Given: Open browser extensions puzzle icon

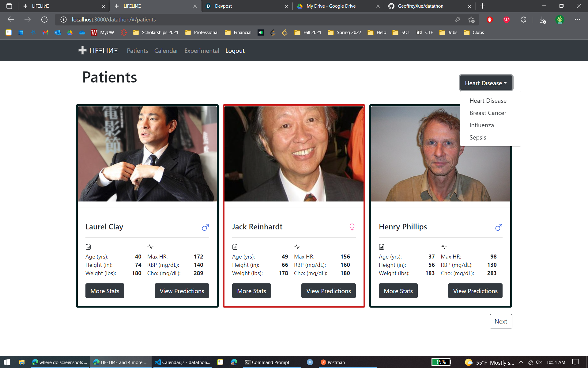Looking at the screenshot, I should pos(523,20).
